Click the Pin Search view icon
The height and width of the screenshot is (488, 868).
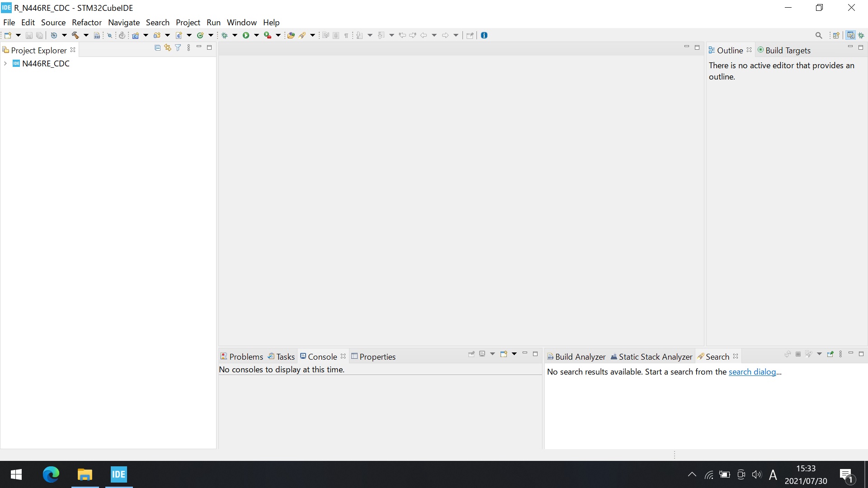coord(830,354)
